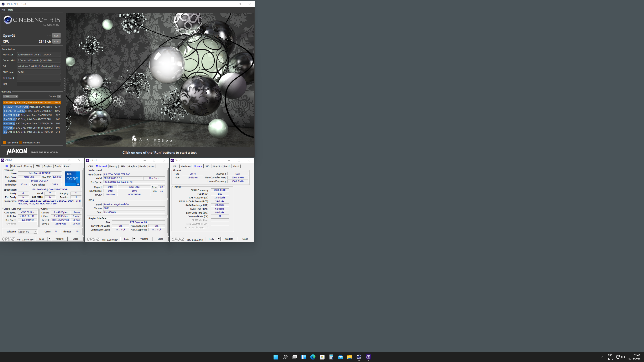Open Tools dropdown arrow in third CPU-Z
644x362 pixels.
coord(219,239)
